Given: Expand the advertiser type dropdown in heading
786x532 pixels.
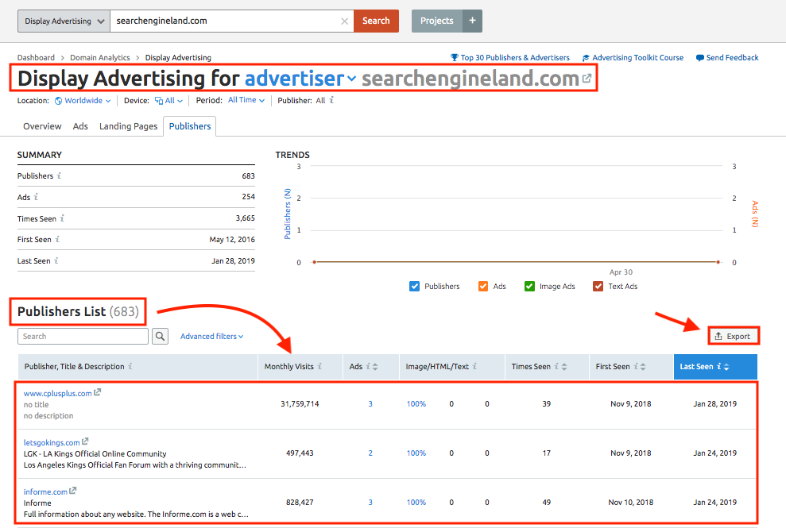Looking at the screenshot, I should 300,79.
